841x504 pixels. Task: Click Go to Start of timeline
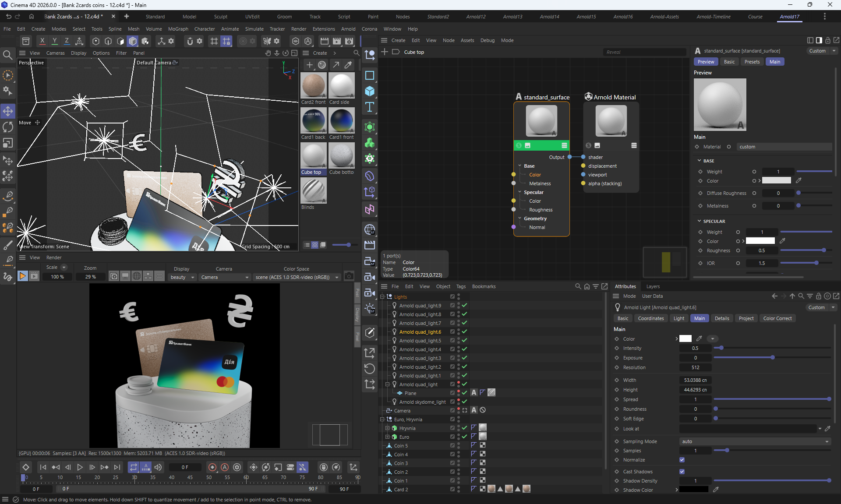pyautogui.click(x=42, y=467)
